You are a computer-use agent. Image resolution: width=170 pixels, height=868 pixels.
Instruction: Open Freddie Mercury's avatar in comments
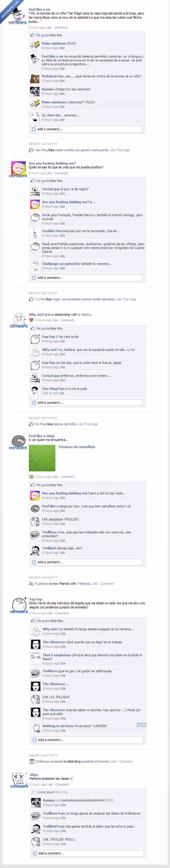(x=35, y=233)
